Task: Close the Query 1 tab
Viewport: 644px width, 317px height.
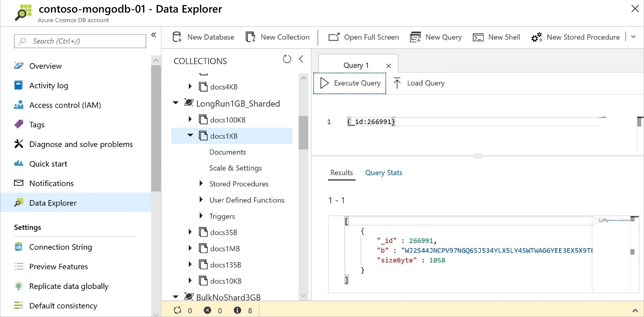Action: click(x=388, y=66)
